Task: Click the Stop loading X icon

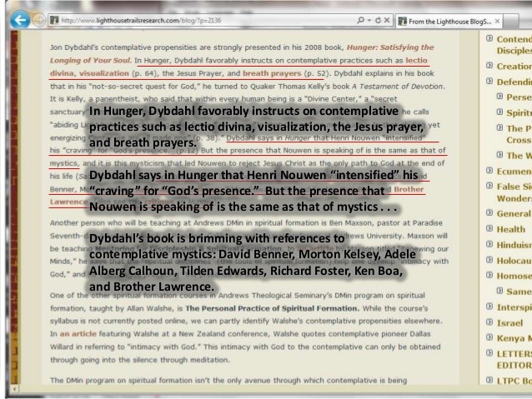Action: (x=387, y=20)
